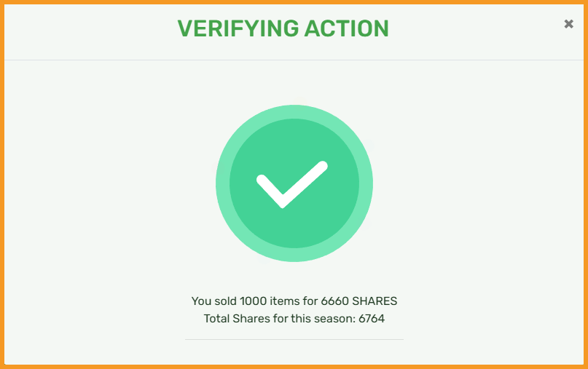Click the word 'sold' in the message
The height and width of the screenshot is (369, 588).
tap(226, 301)
